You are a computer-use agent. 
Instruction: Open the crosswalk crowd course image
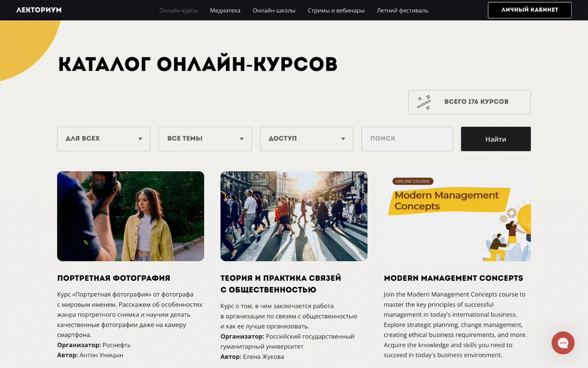(x=294, y=216)
